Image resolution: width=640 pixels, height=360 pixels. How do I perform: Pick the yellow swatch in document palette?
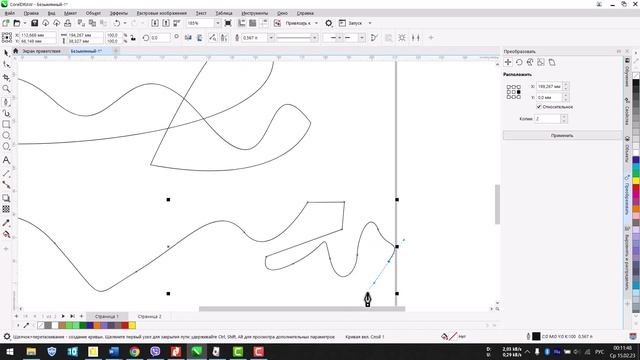(x=132, y=325)
